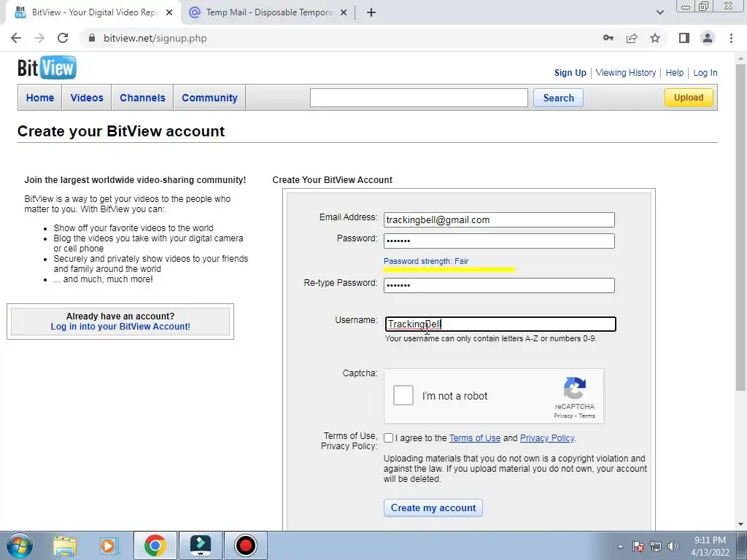Tick the agree to Terms of Use checkbox
747x560 pixels.
[388, 438]
